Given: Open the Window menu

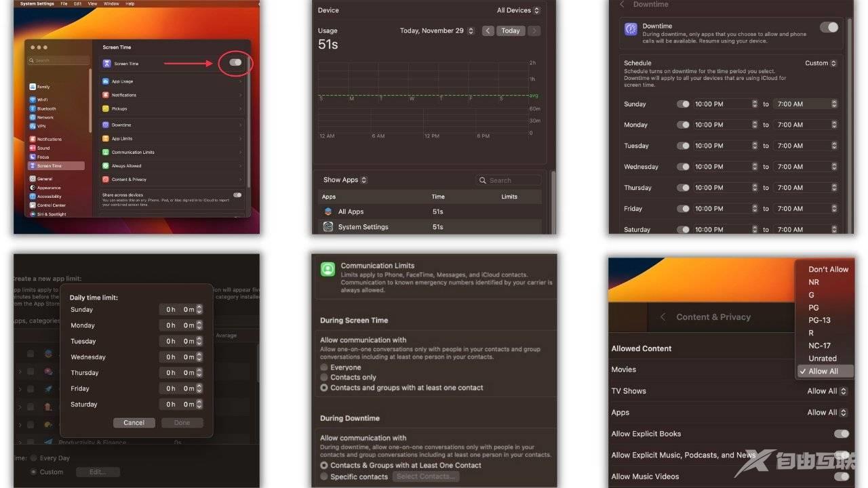Looking at the screenshot, I should pos(111,3).
